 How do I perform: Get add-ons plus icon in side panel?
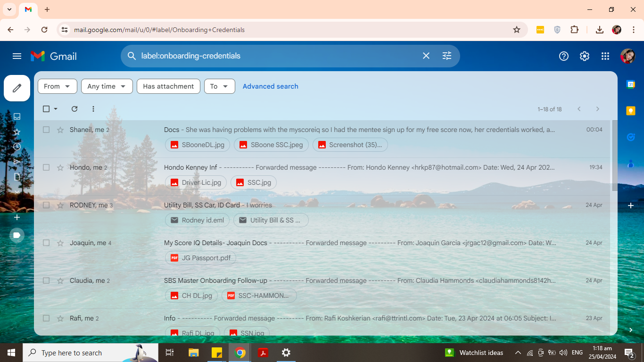[631, 206]
